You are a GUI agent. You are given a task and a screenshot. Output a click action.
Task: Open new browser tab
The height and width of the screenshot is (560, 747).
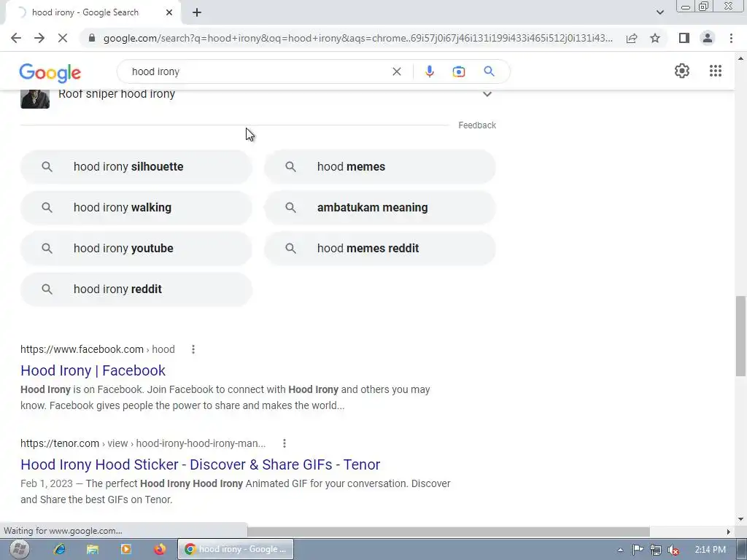[x=197, y=12]
